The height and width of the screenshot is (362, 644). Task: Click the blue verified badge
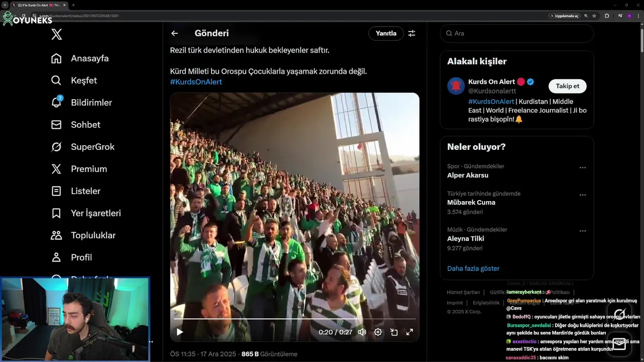tap(530, 81)
